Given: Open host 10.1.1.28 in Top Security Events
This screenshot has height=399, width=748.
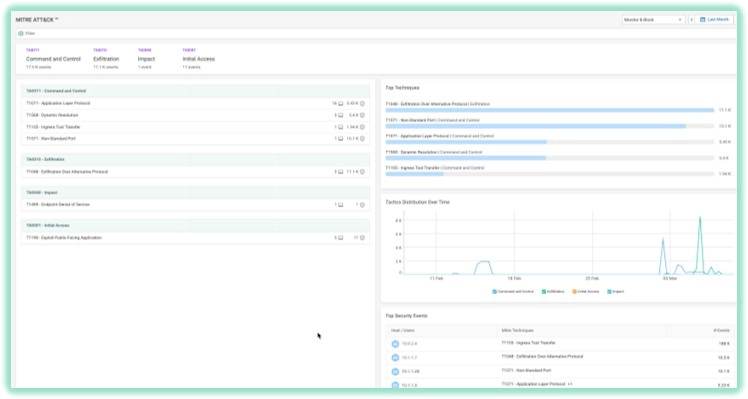Looking at the screenshot, I should point(410,371).
